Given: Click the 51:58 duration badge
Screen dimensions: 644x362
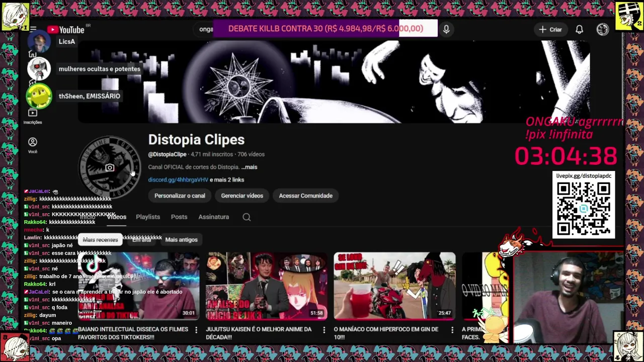Looking at the screenshot, I should 316,313.
